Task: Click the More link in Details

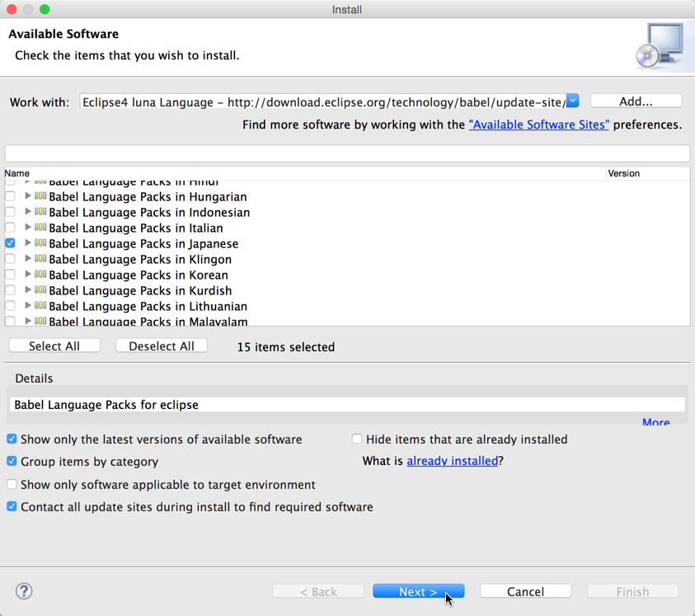Action: pyautogui.click(x=656, y=421)
